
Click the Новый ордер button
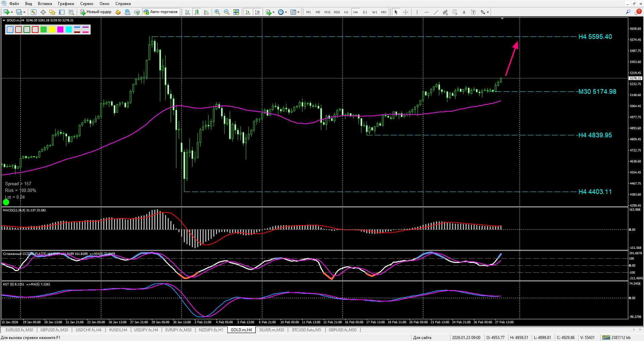click(96, 12)
